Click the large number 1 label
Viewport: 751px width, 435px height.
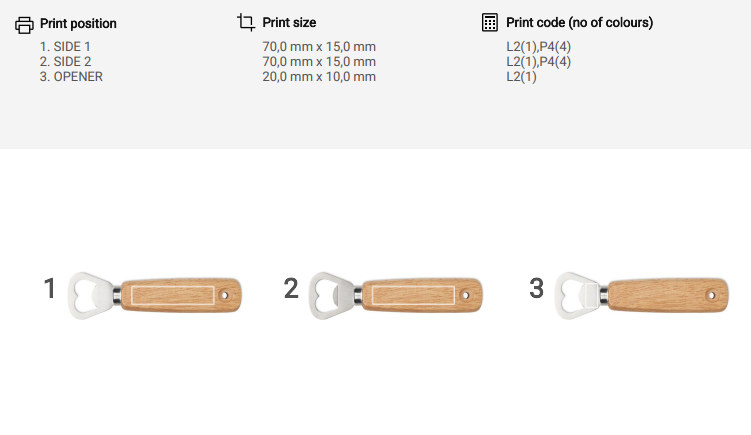[49, 289]
